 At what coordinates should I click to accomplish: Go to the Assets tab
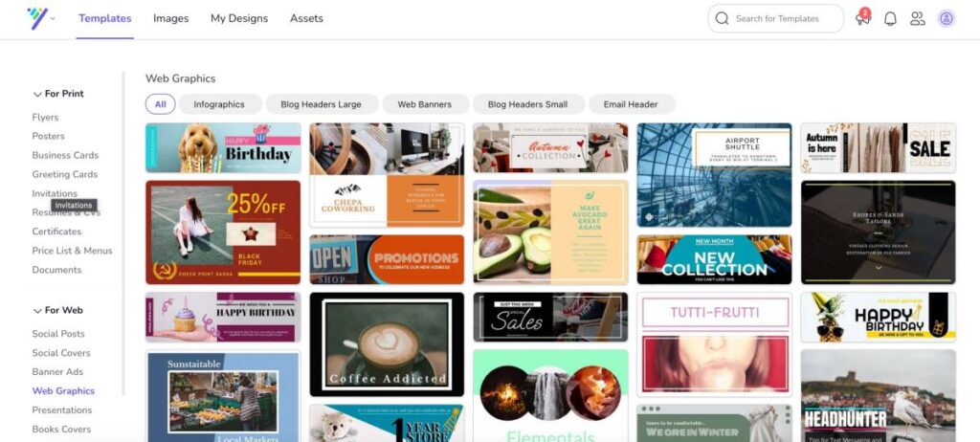(x=306, y=19)
